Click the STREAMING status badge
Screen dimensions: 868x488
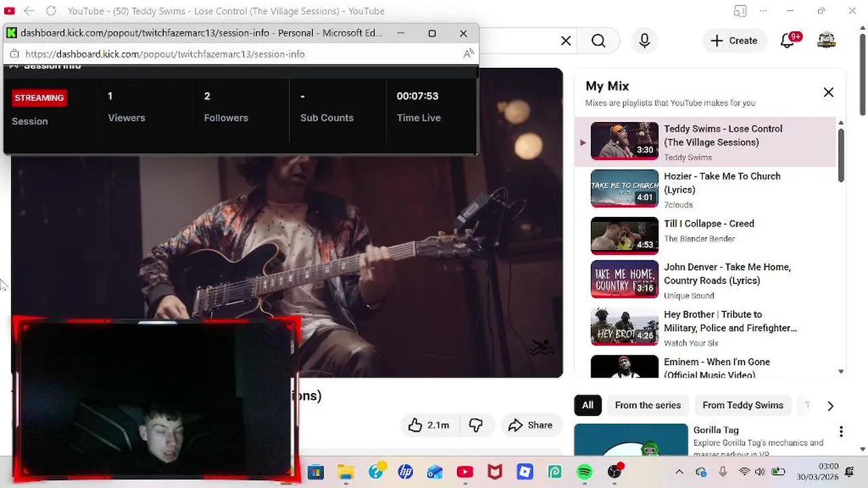click(x=39, y=98)
